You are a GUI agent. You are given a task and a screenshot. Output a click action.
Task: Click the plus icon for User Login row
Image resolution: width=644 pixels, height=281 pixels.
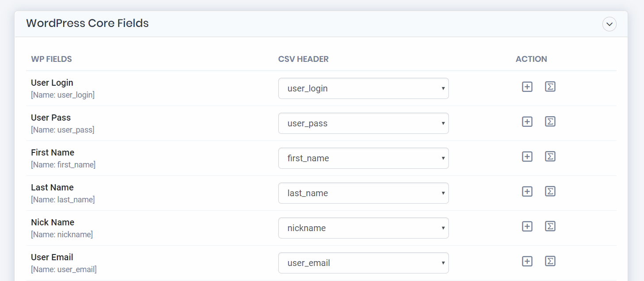(x=527, y=87)
